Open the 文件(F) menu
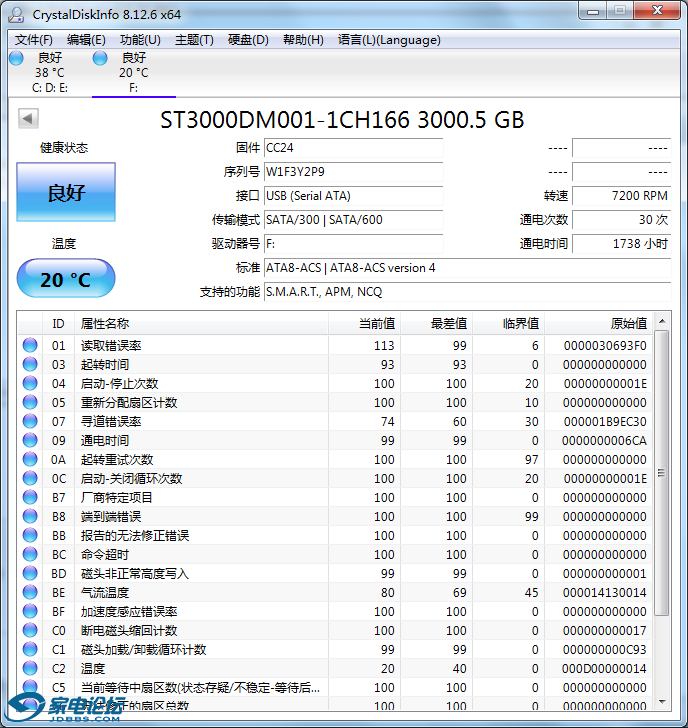The height and width of the screenshot is (728, 688). pyautogui.click(x=33, y=40)
